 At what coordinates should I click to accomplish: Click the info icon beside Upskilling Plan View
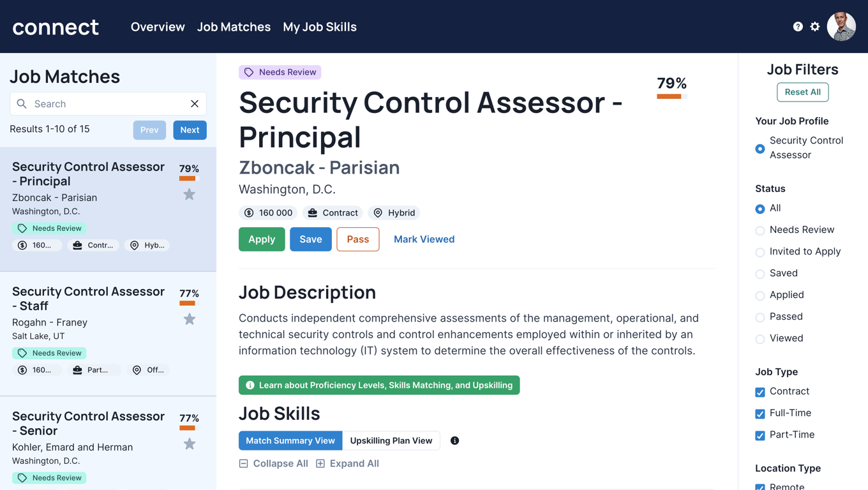(x=454, y=441)
